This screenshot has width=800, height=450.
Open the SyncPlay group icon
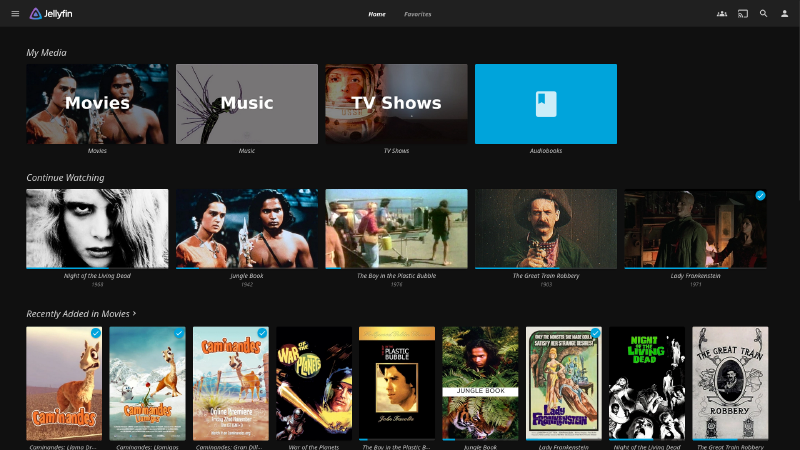coord(722,14)
